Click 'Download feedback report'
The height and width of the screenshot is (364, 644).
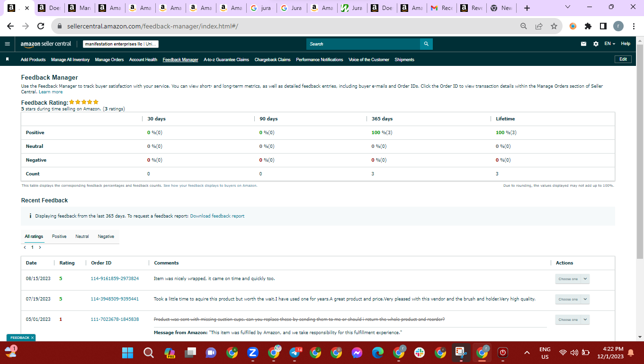(217, 216)
